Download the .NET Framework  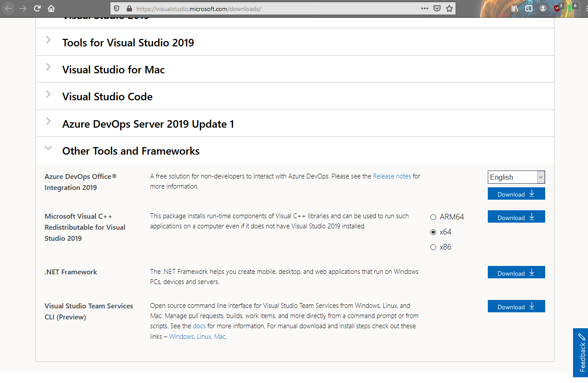tap(516, 272)
